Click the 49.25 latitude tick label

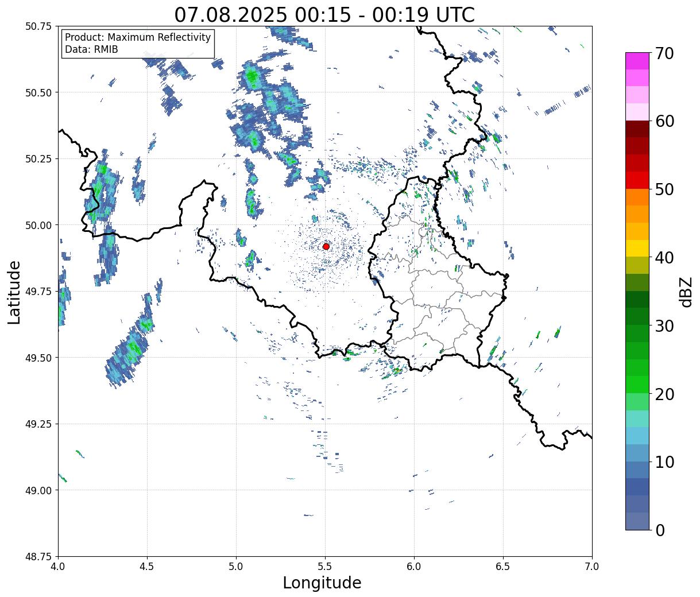pos(38,424)
